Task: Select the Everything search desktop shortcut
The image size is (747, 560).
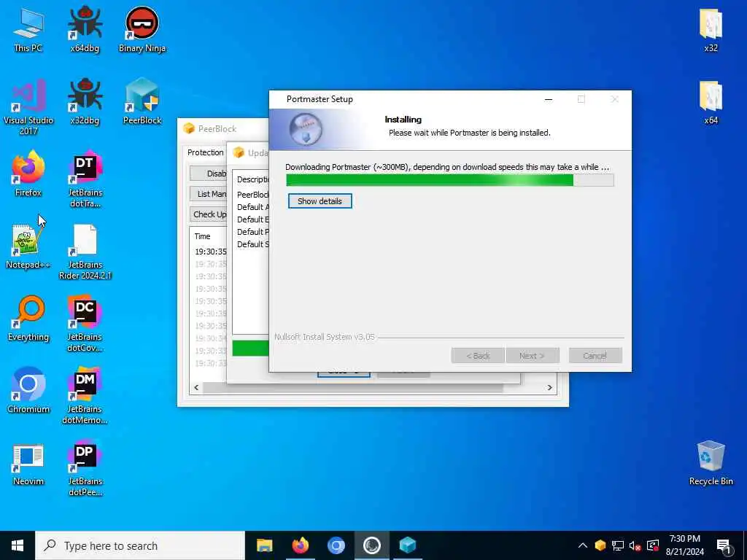Action: [28, 319]
